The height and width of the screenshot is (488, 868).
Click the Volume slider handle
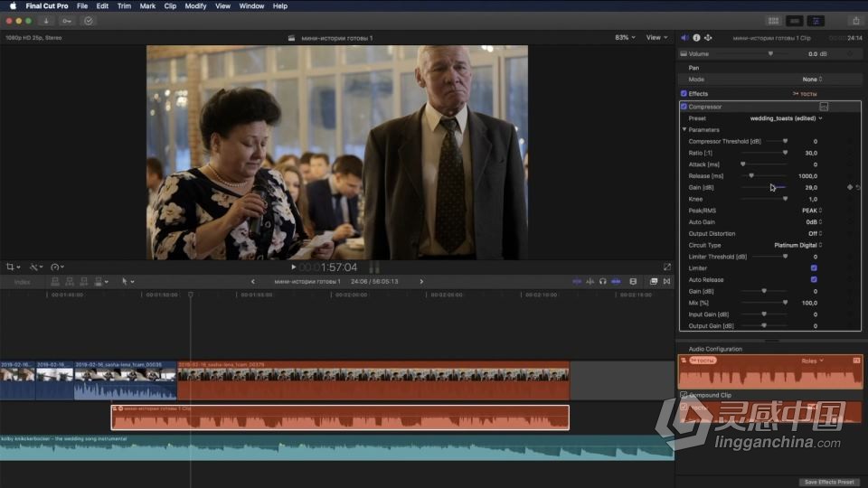(770, 53)
